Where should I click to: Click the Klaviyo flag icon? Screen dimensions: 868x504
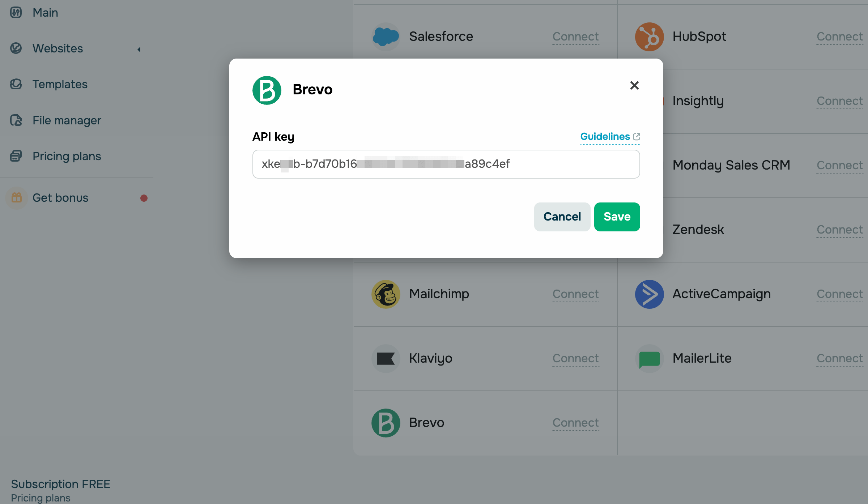pos(386,358)
